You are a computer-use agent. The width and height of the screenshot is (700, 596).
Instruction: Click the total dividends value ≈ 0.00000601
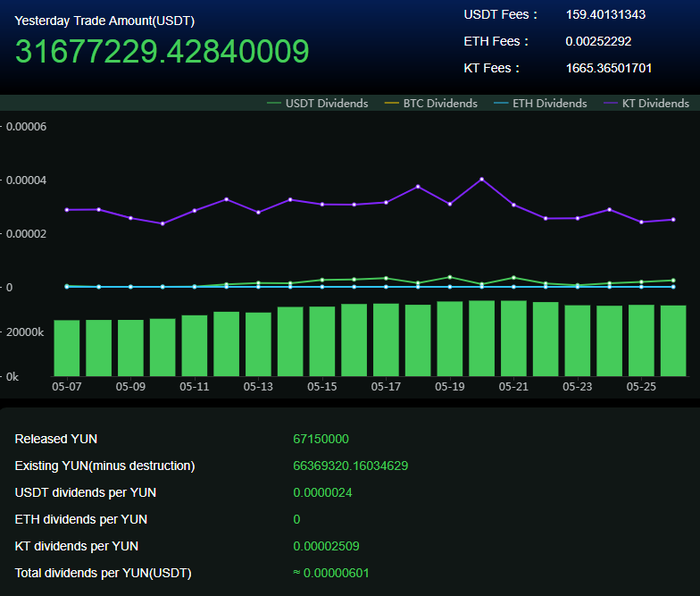[330, 574]
